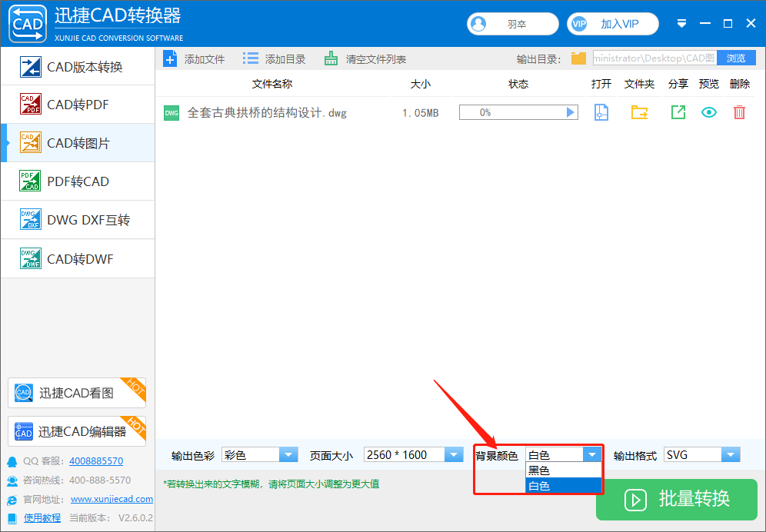
Task: Click the DWG file type icon in the list
Action: [172, 113]
